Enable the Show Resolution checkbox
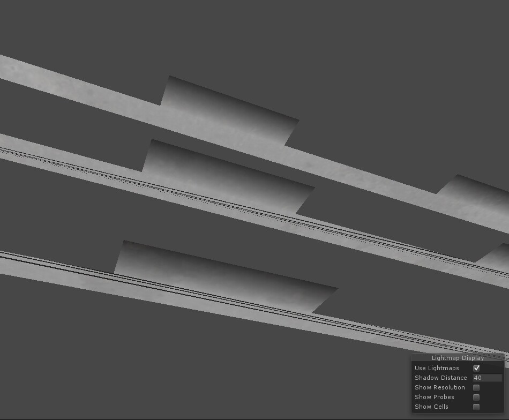 coord(476,387)
